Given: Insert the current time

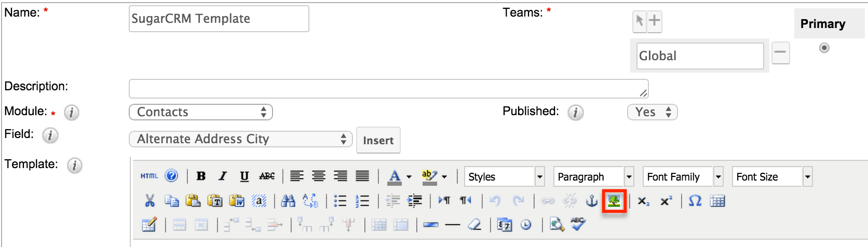Looking at the screenshot, I should (526, 225).
